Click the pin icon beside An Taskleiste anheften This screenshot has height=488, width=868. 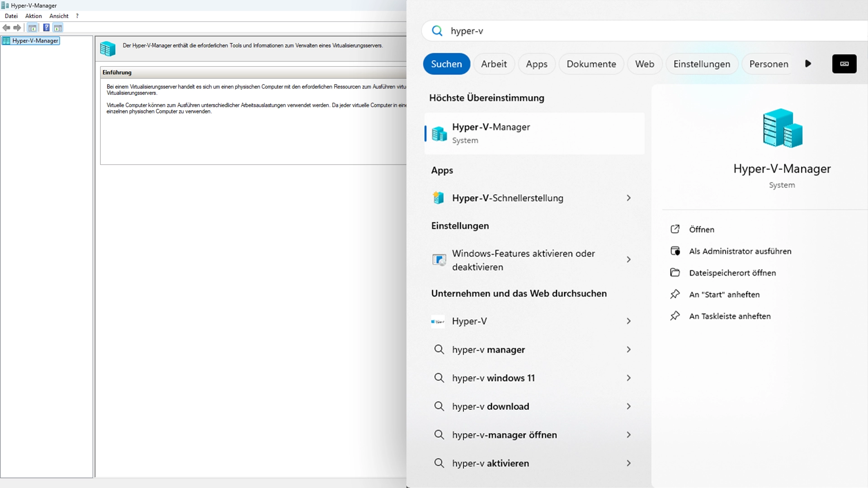(x=675, y=316)
